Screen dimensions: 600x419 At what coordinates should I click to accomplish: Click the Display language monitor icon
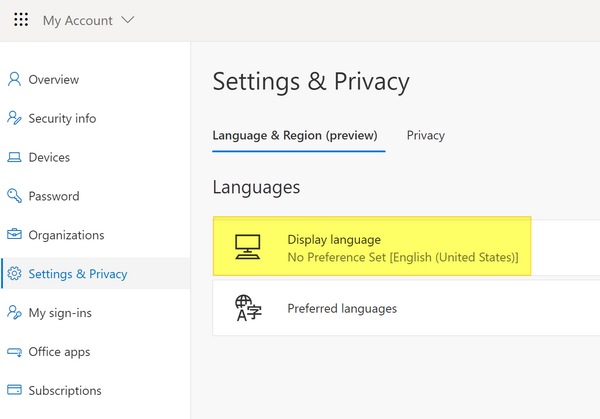[x=246, y=248]
